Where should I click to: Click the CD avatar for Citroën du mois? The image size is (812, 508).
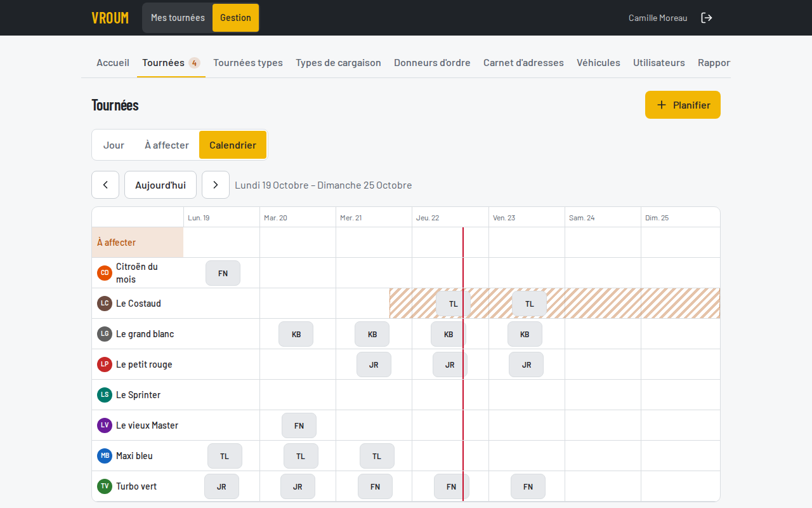click(x=105, y=273)
